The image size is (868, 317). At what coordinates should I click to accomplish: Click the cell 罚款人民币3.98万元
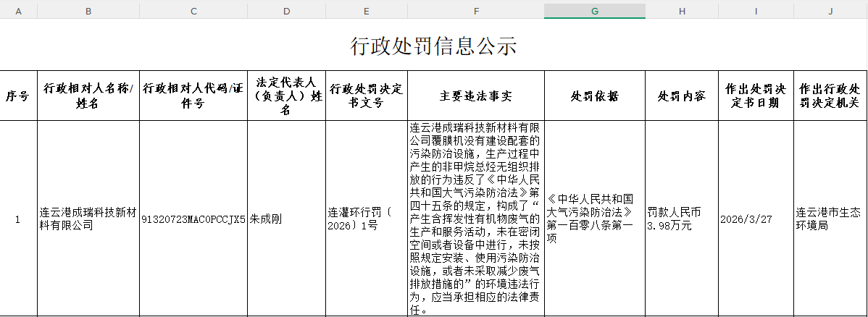point(682,219)
